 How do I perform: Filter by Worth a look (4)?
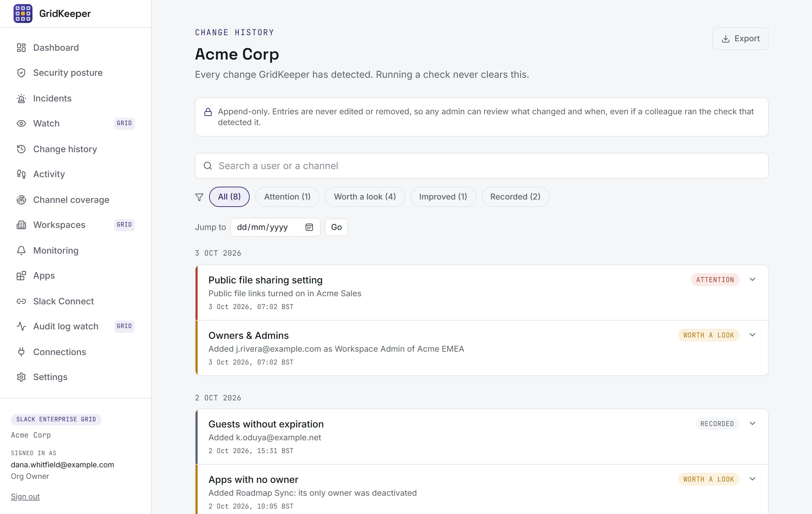point(365,197)
